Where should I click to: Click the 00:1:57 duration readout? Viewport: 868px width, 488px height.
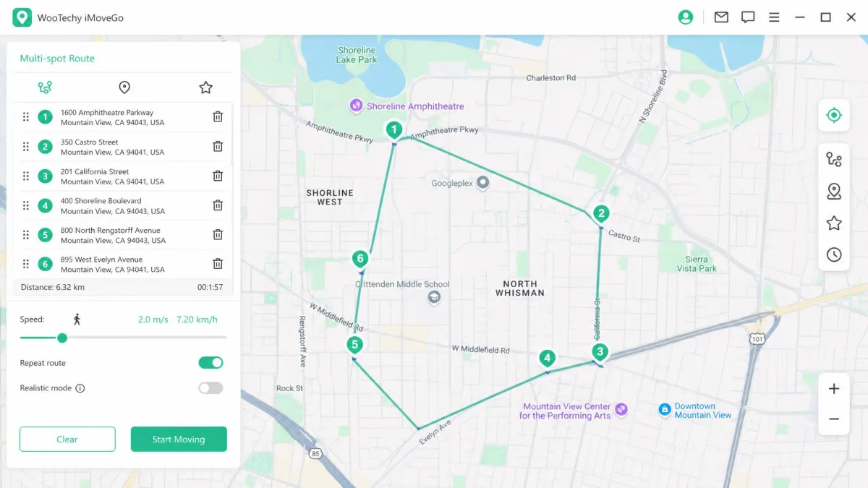pyautogui.click(x=210, y=287)
